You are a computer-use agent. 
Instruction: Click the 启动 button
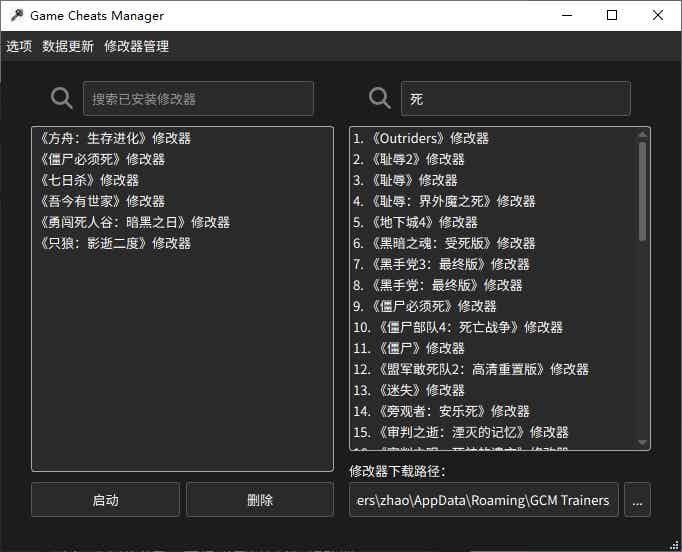(x=105, y=500)
